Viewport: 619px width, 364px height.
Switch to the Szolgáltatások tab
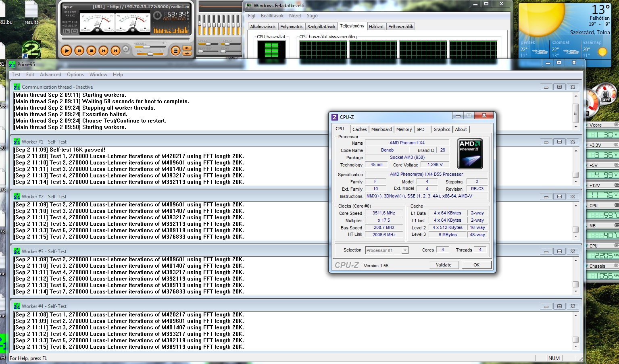pyautogui.click(x=321, y=27)
